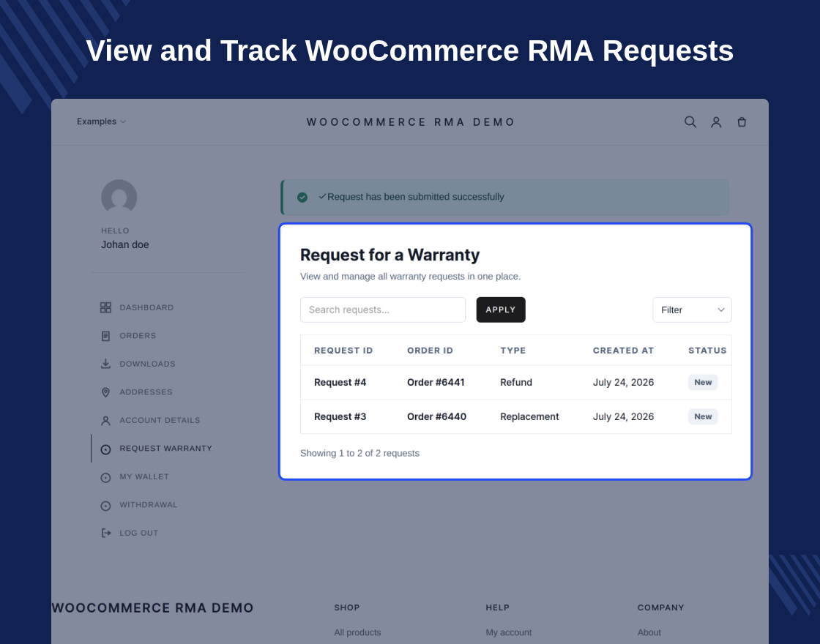820x644 pixels.
Task: Click the COMPANY footer heading
Action: [x=660, y=607]
